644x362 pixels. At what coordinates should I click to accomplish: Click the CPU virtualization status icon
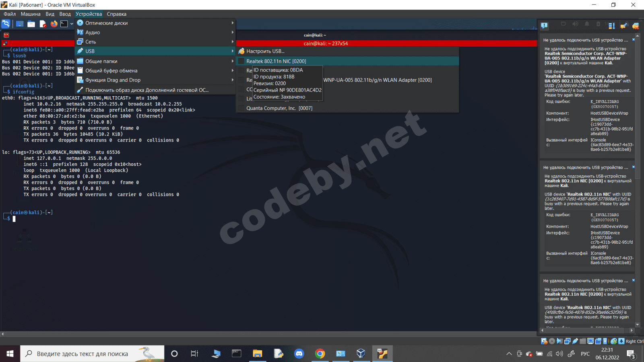(x=605, y=341)
